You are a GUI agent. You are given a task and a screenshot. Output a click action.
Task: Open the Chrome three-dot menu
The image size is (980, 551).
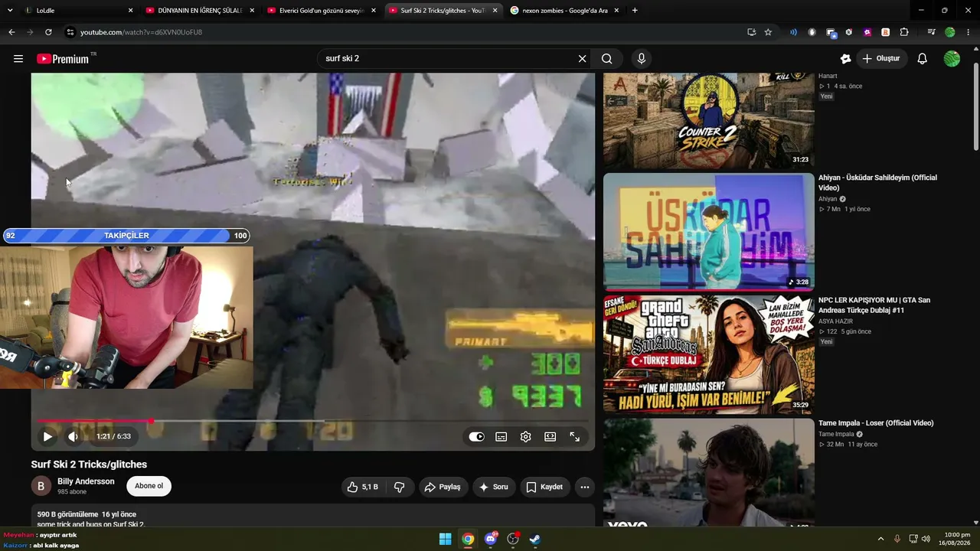(969, 32)
